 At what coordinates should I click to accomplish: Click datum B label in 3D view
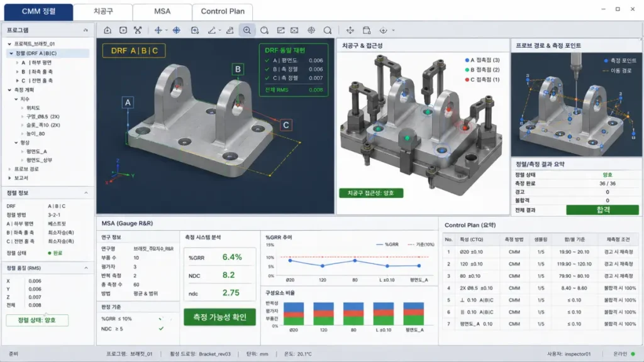coord(238,69)
